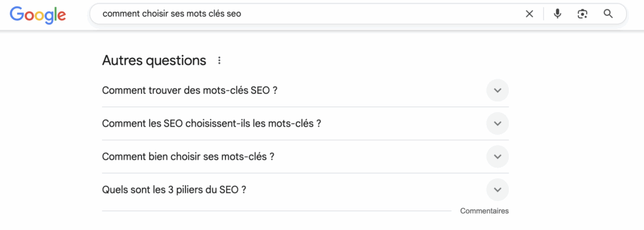644x230 pixels.
Task: Select question text 'Quels sont les 3 piliers du SEO ?'
Action: [174, 190]
